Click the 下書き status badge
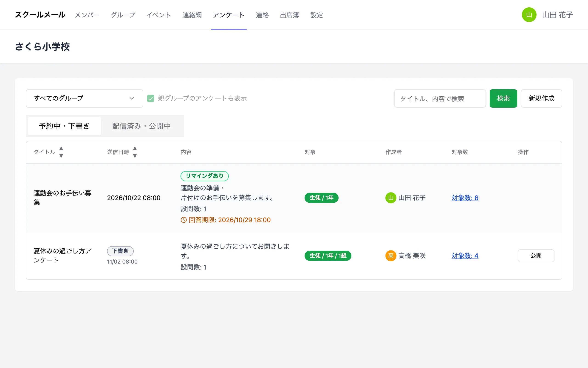 120,251
